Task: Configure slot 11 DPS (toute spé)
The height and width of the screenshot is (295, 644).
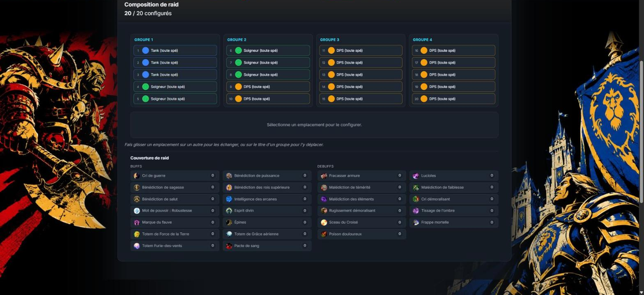Action: (x=361, y=51)
